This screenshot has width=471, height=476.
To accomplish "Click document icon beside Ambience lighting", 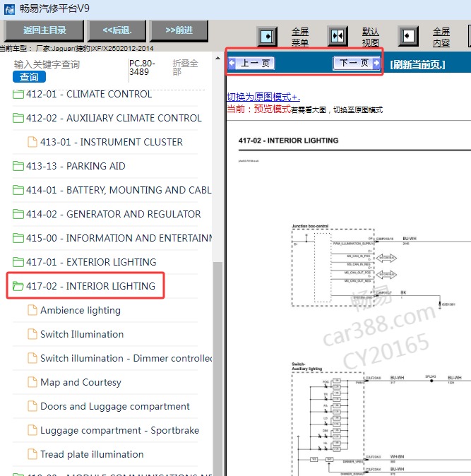I will pyautogui.click(x=32, y=310).
